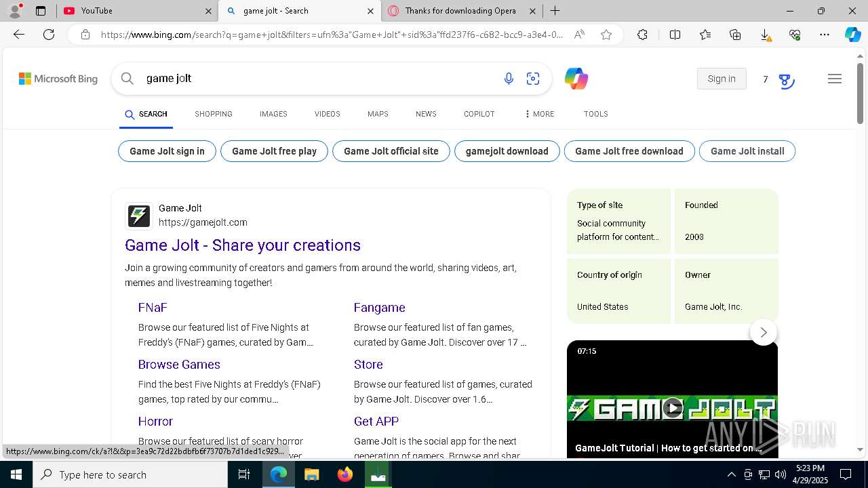The image size is (868, 488).
Task: Open the Browse Games sitelink
Action: (x=179, y=365)
